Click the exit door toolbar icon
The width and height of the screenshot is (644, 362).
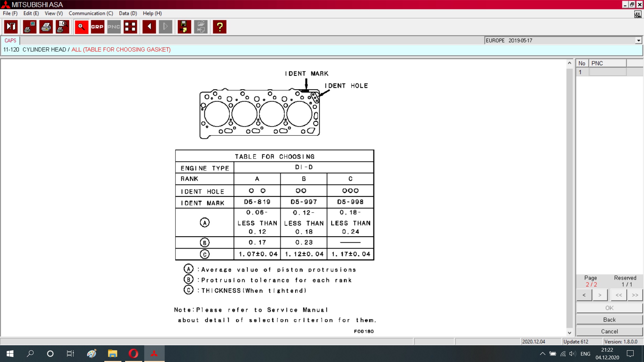pos(11,27)
